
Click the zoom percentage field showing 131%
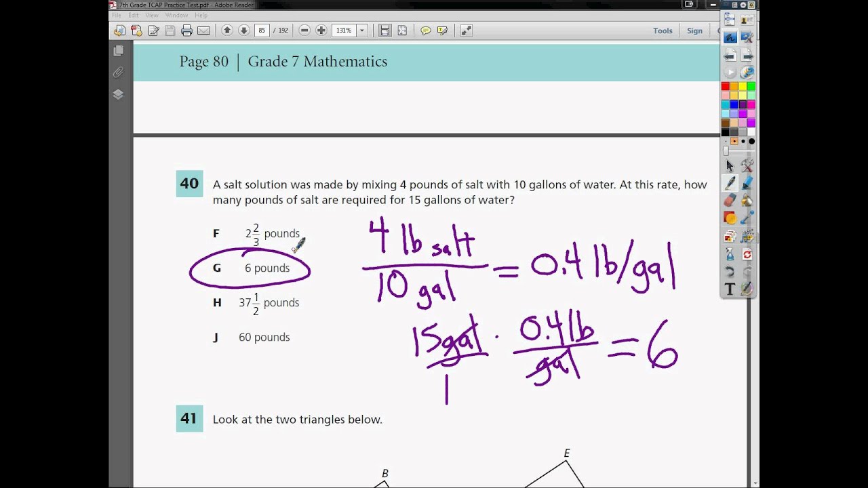click(x=344, y=30)
